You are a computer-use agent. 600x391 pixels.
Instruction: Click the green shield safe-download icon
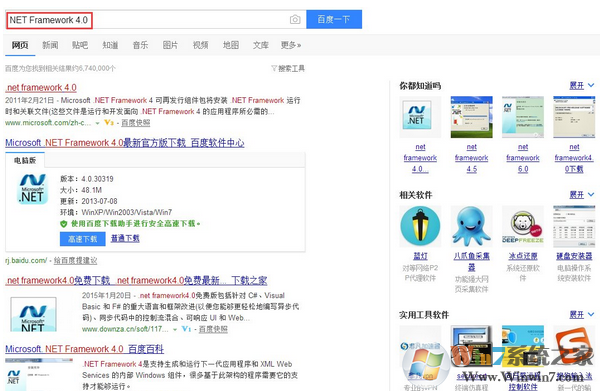click(x=64, y=224)
